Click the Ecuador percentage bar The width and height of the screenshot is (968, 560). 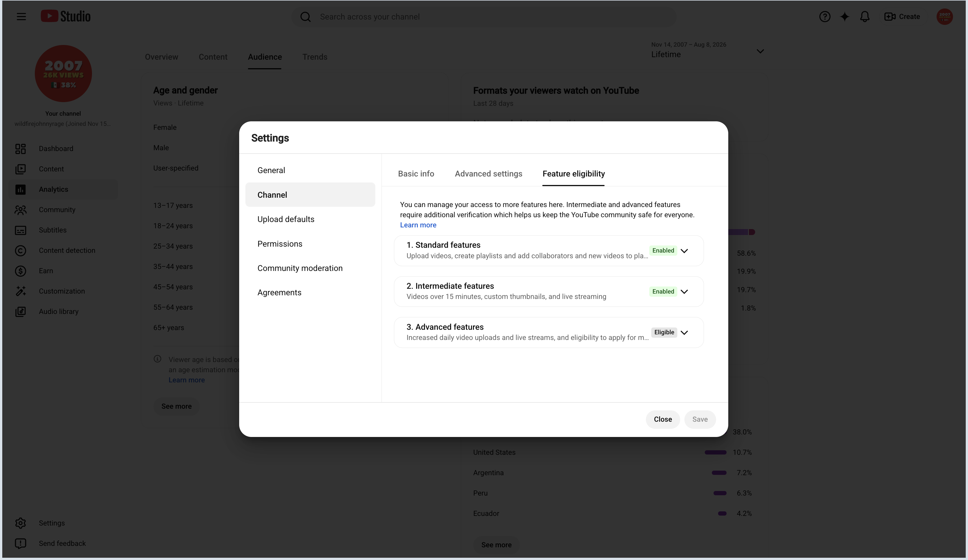pos(722,513)
